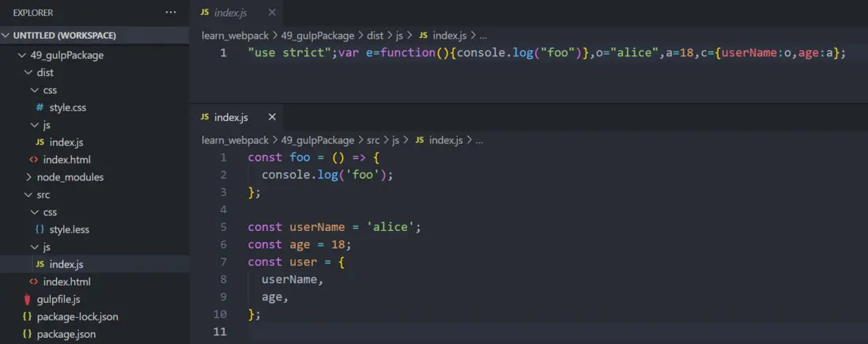Click js breadcrumb in top editor

(x=399, y=36)
